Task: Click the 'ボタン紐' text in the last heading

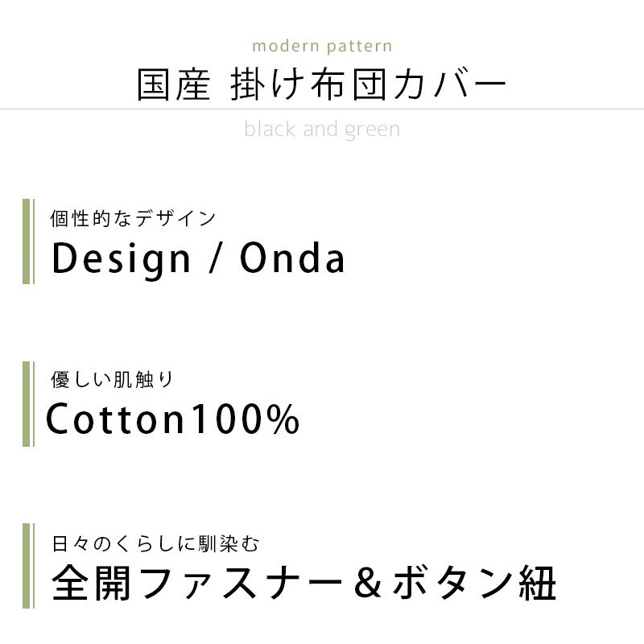Action: (475, 582)
